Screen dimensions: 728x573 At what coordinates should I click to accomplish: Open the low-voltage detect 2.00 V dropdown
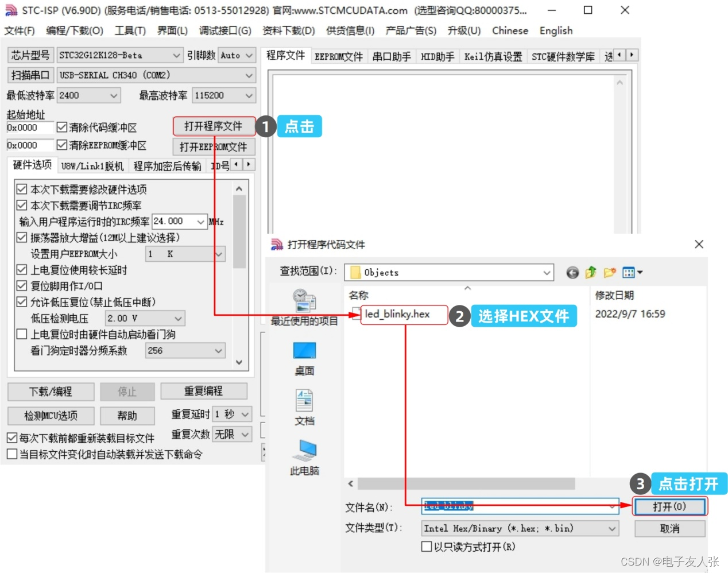[x=145, y=318]
